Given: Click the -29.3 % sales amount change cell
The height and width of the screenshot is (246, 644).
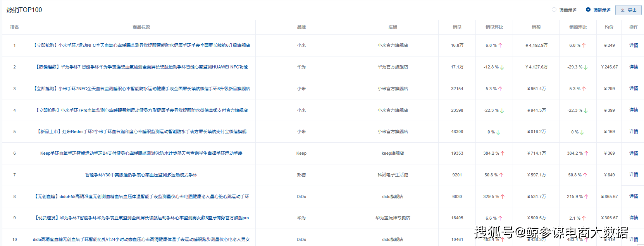Looking at the screenshot, I should tap(578, 67).
